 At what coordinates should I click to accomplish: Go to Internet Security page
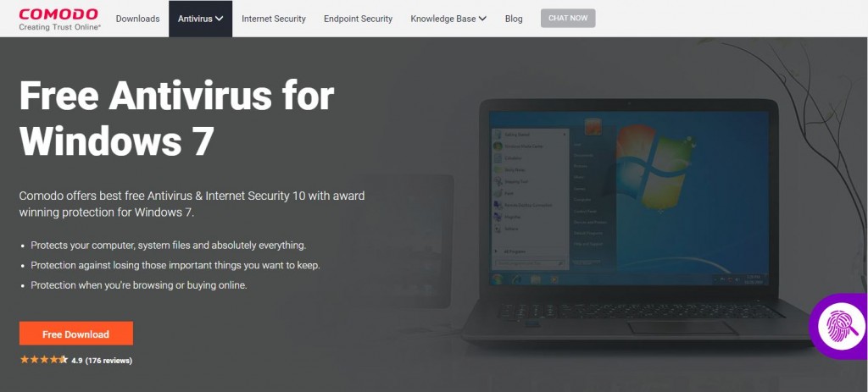(274, 19)
